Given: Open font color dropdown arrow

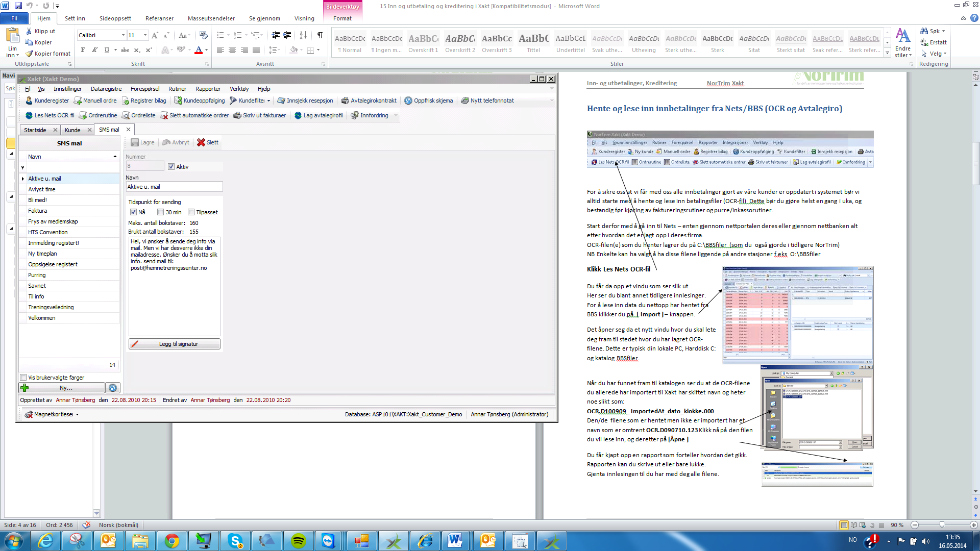Looking at the screenshot, I should coord(206,50).
